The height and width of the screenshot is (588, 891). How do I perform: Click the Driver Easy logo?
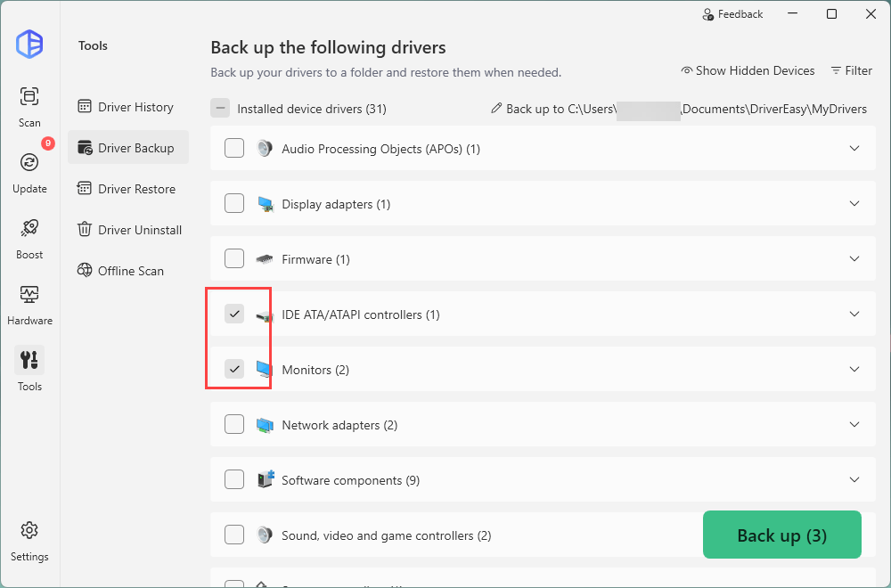pos(29,44)
